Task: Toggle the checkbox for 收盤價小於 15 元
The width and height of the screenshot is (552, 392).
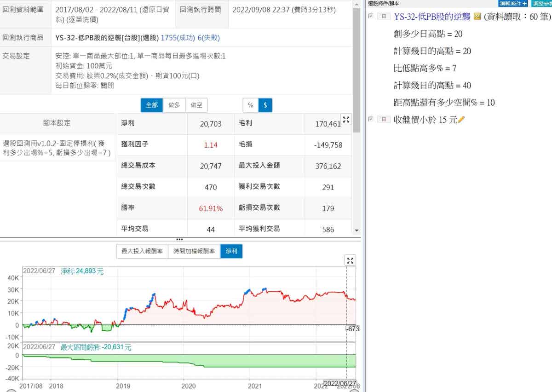Action: click(371, 120)
